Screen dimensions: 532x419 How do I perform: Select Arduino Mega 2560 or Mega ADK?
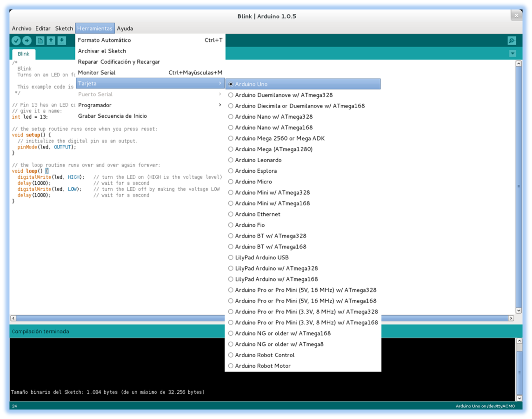coord(303,139)
